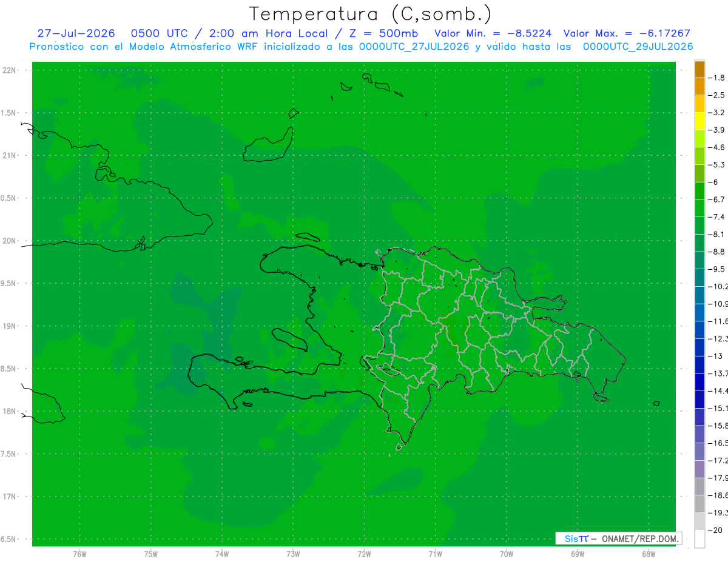Pick the blue swatch between -13 and -13.7
This screenshot has width=728, height=562.
pyautogui.click(x=699, y=364)
